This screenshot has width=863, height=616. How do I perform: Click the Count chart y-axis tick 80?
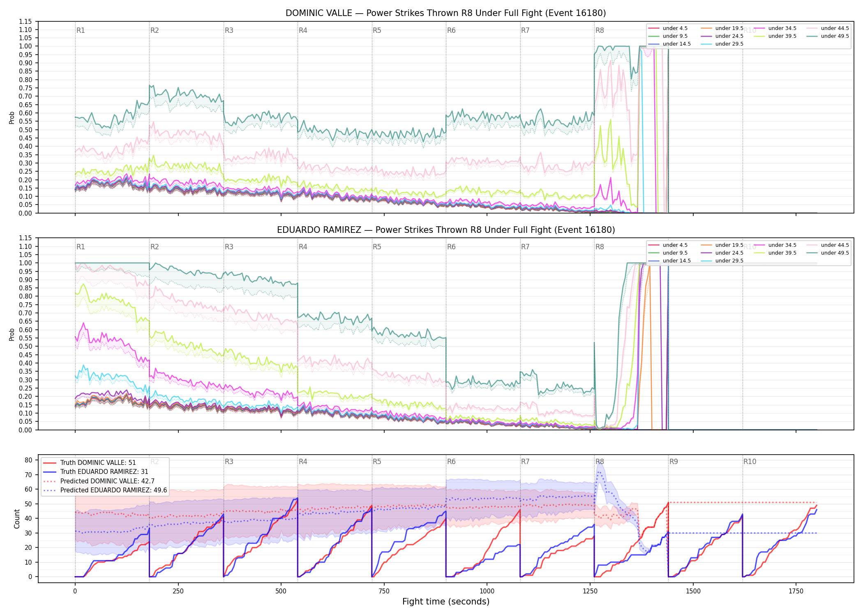[x=28, y=460]
